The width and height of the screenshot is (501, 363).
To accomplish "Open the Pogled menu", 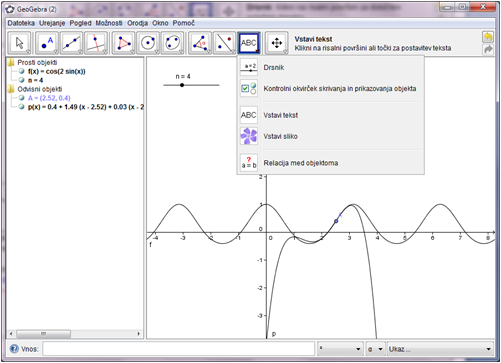I will pyautogui.click(x=80, y=23).
